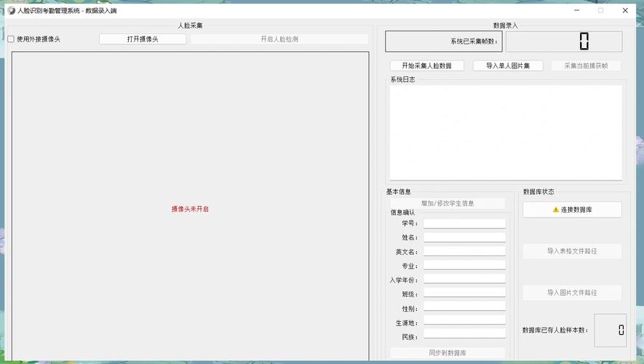Viewport: 644px width, 364px height.
Task: Click the 数据库已存人脸样本数 label
Action: tap(555, 331)
